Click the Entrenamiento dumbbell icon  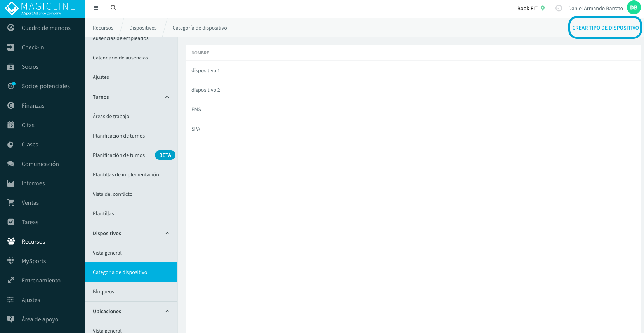[x=11, y=280]
